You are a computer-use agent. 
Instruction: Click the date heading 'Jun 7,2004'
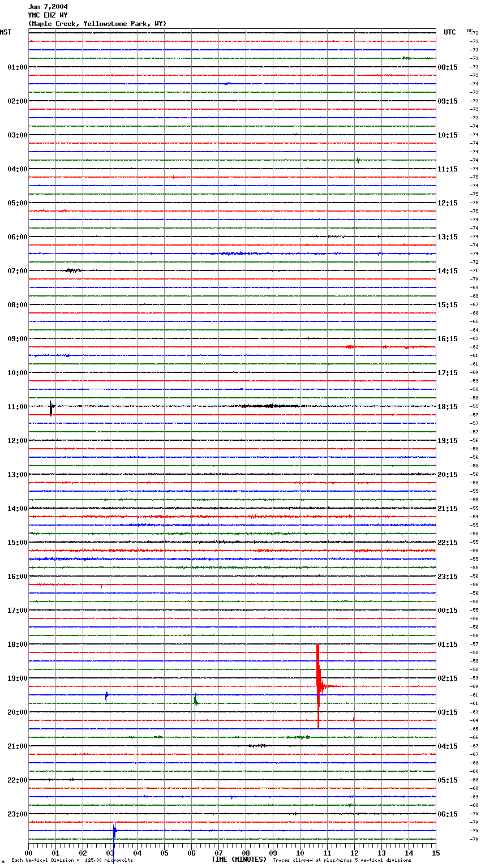coord(48,7)
